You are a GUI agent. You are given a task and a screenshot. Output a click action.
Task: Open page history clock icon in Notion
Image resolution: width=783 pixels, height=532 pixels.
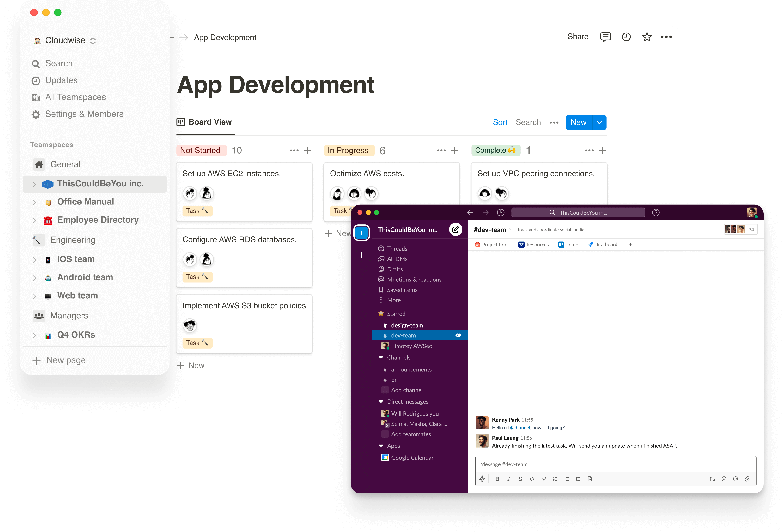(x=626, y=37)
